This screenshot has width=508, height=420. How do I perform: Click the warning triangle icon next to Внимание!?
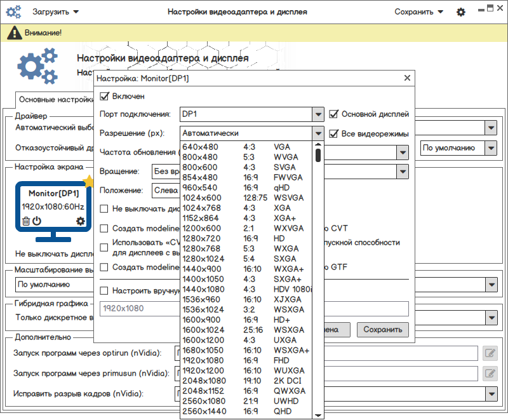[x=15, y=32]
